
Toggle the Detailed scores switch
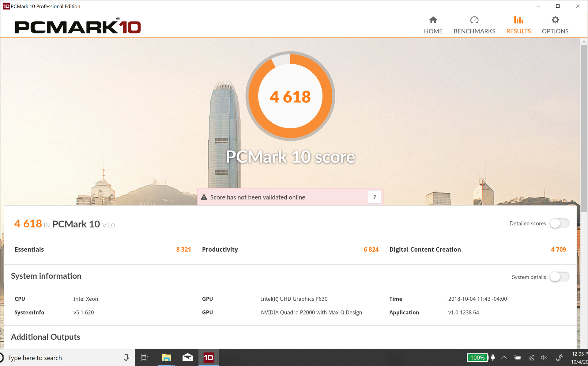coord(559,223)
